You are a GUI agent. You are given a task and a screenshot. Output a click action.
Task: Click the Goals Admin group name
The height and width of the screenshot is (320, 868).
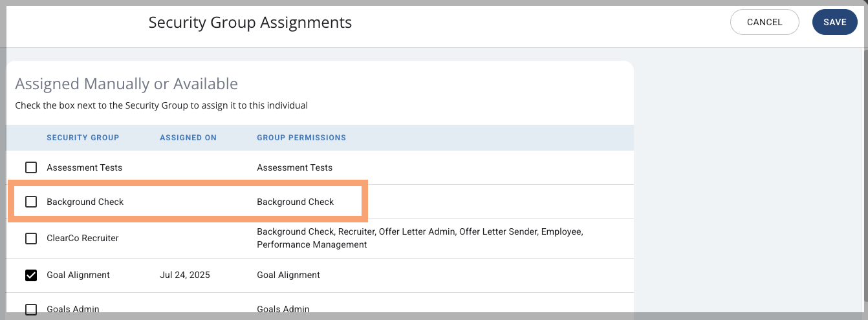tap(73, 309)
